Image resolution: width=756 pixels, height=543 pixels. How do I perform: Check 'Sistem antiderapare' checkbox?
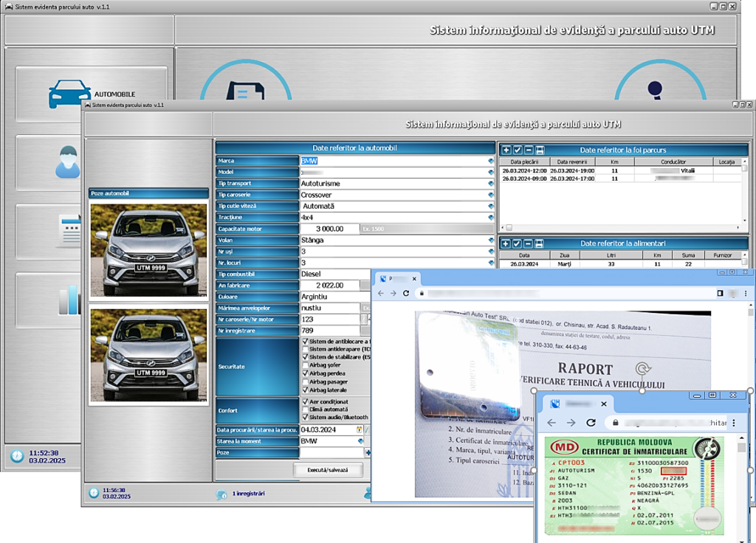click(x=305, y=349)
